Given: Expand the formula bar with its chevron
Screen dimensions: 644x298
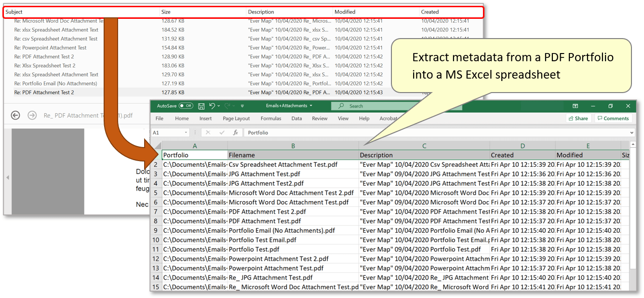Looking at the screenshot, I should click(x=631, y=133).
